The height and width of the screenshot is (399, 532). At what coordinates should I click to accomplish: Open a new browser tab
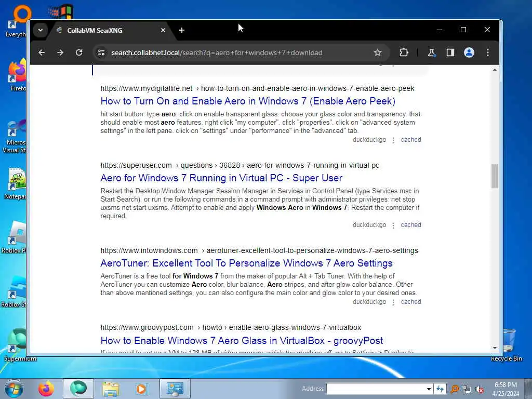click(x=181, y=30)
